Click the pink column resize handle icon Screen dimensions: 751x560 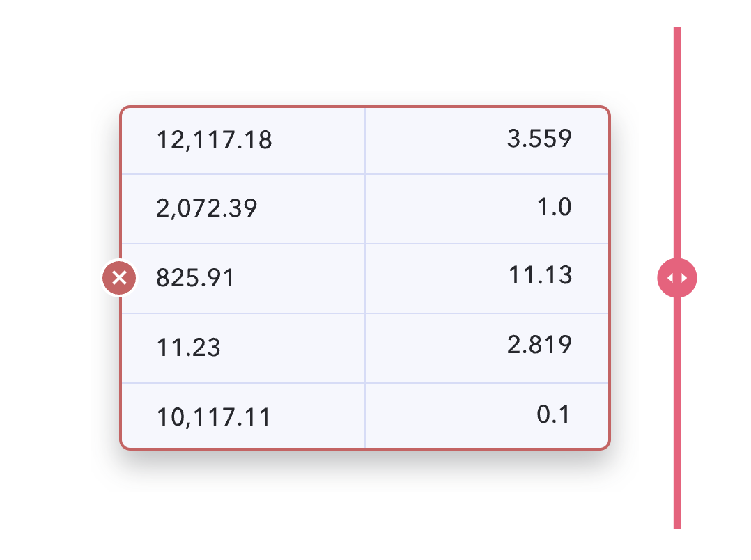(x=676, y=278)
